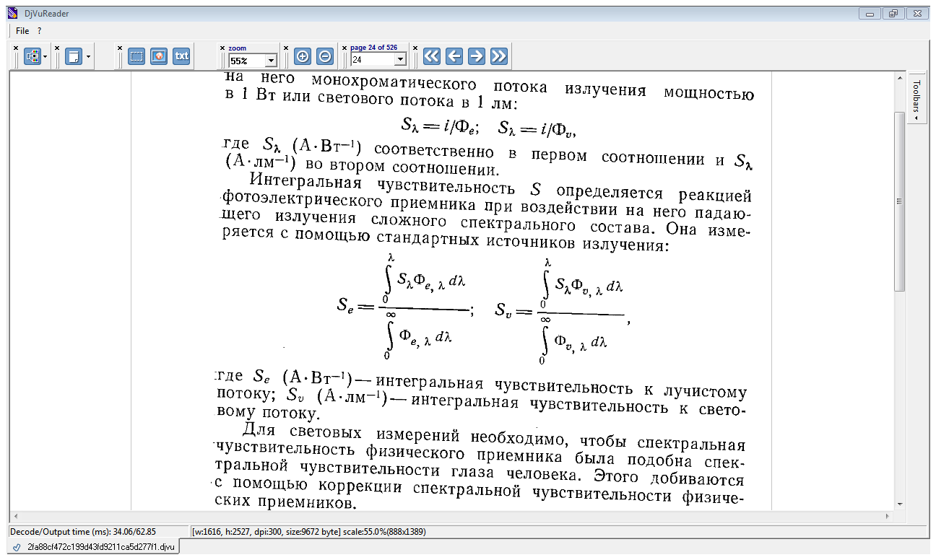Click the scroll up arrow
The image size is (936, 560).
click(x=899, y=77)
